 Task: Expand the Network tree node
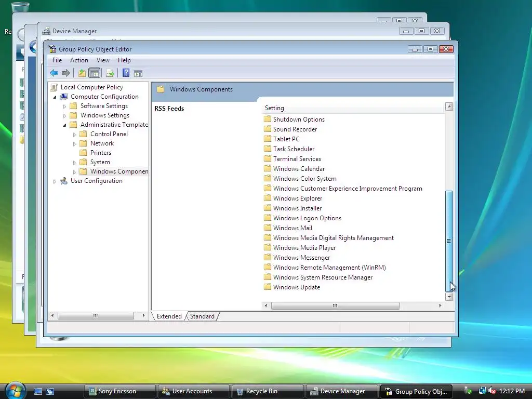pyautogui.click(x=74, y=144)
